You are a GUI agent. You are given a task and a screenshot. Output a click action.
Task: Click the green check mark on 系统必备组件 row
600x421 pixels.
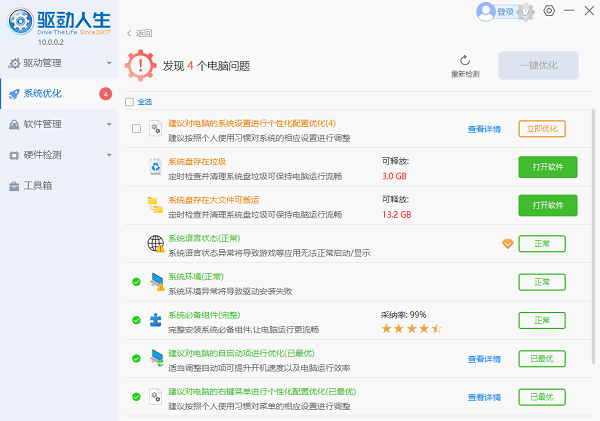(136, 320)
